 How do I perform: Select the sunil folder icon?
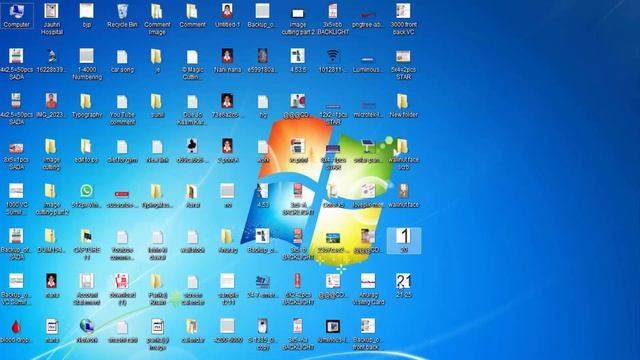tap(157, 106)
